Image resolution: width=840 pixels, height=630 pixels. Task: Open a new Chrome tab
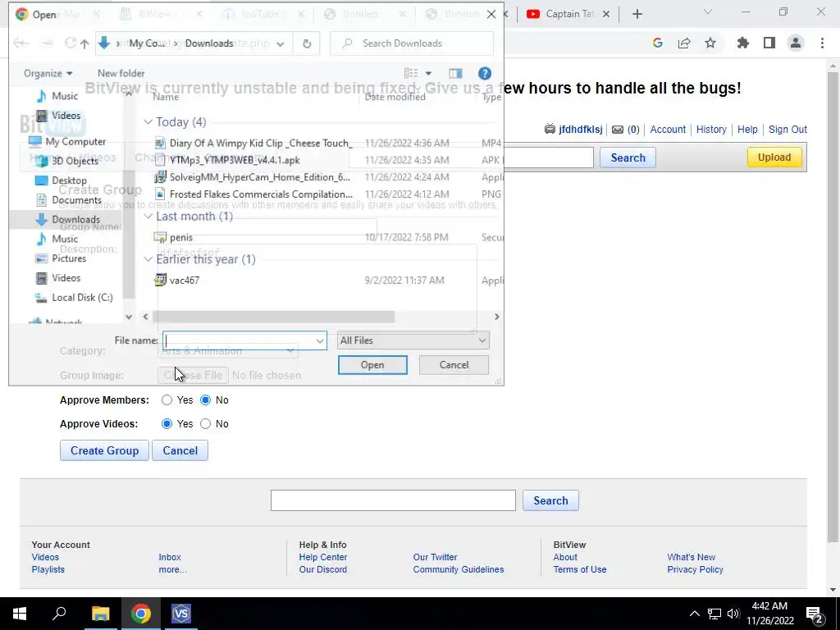click(637, 15)
